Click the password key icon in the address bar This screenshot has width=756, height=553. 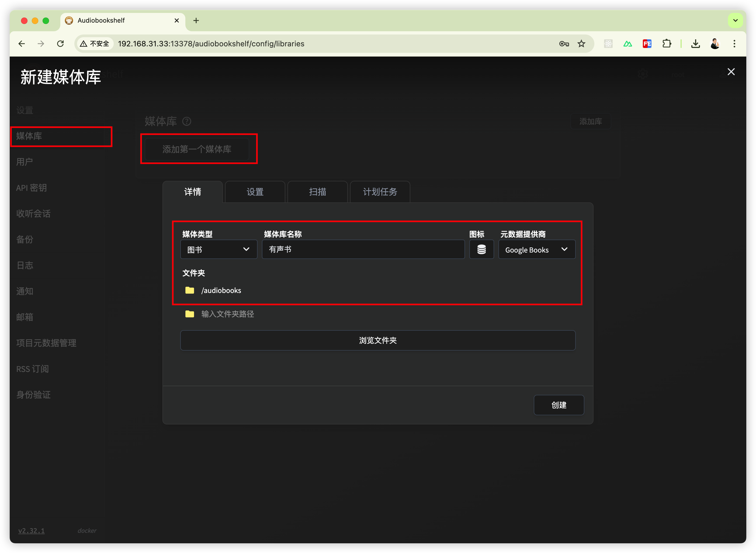(x=564, y=44)
